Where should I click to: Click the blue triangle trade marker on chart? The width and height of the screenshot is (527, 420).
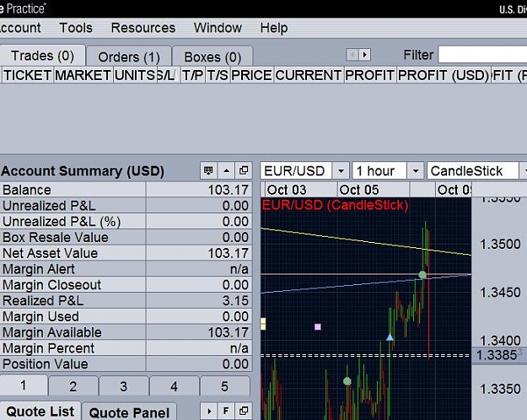tap(390, 337)
